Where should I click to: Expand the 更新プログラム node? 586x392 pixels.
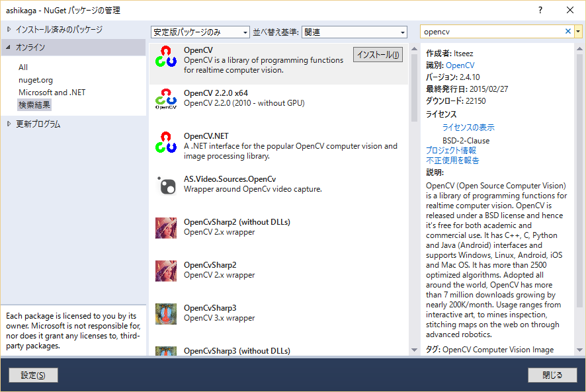(9, 124)
